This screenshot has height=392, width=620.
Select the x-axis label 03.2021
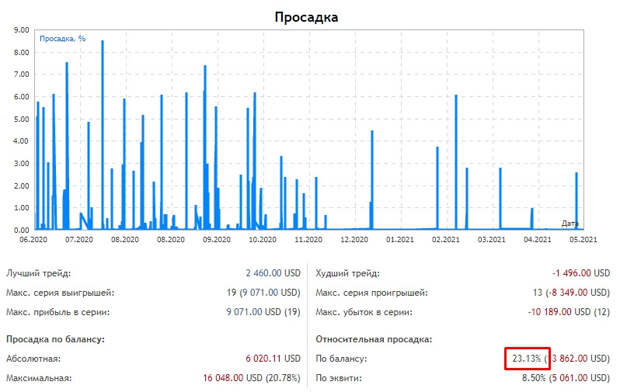click(491, 240)
